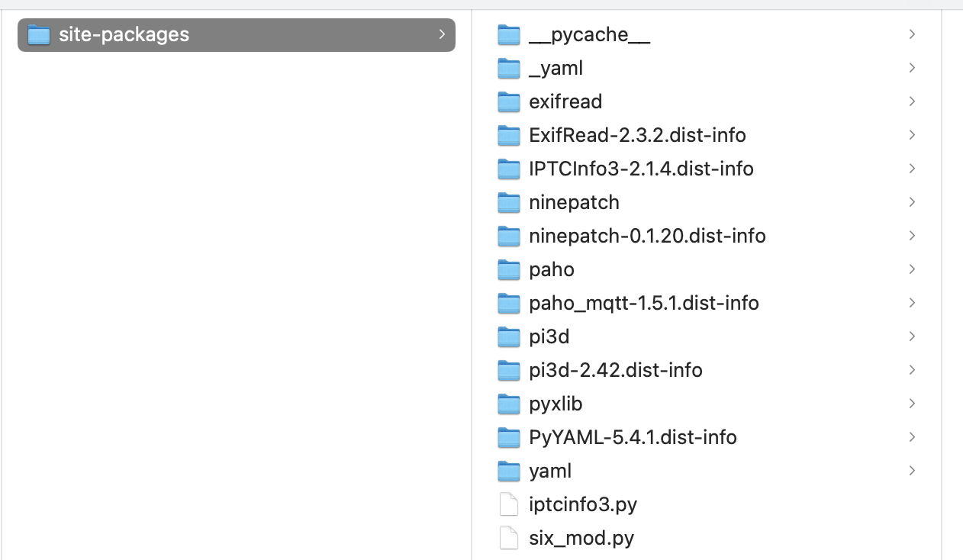The width and height of the screenshot is (963, 560).
Task: Click the _yaml folder icon
Action: point(508,68)
